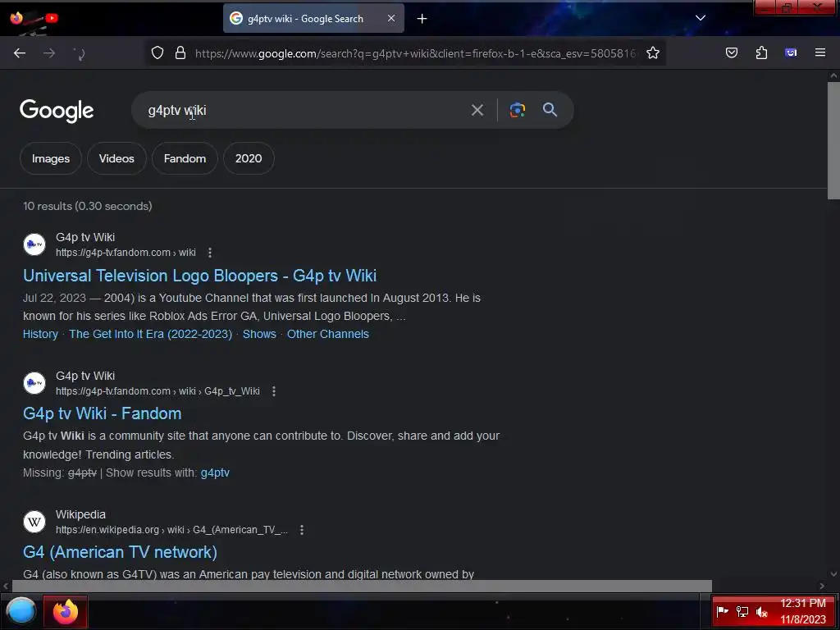This screenshot has width=840, height=630.
Task: Click the scroll down arrow of page
Action: 833,573
